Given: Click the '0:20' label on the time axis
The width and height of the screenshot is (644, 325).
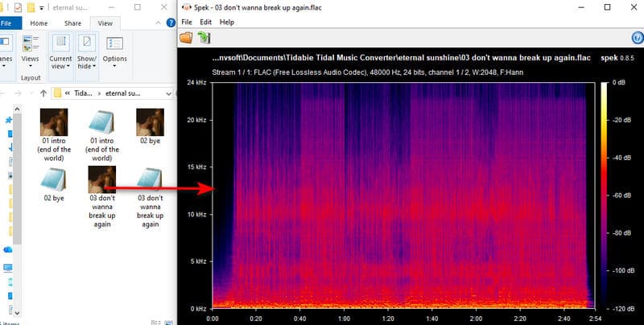Looking at the screenshot, I should 256,319.
